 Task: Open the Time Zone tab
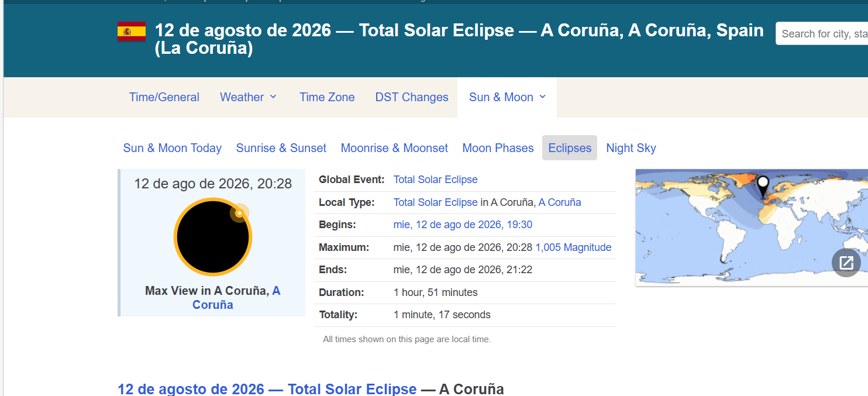(327, 97)
